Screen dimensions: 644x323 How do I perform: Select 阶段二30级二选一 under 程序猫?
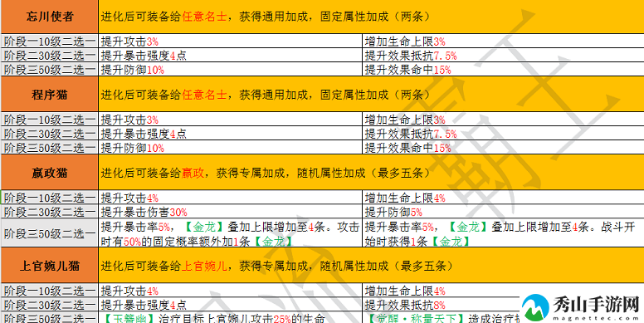50,134
